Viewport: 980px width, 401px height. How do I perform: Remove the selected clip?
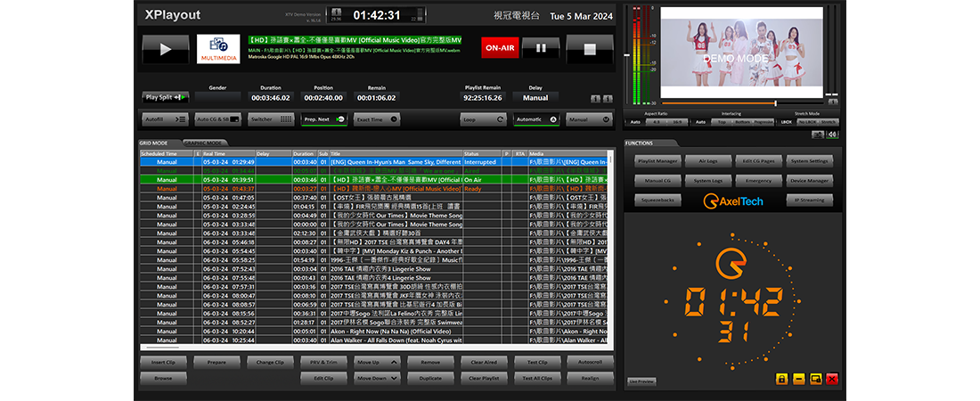430,362
